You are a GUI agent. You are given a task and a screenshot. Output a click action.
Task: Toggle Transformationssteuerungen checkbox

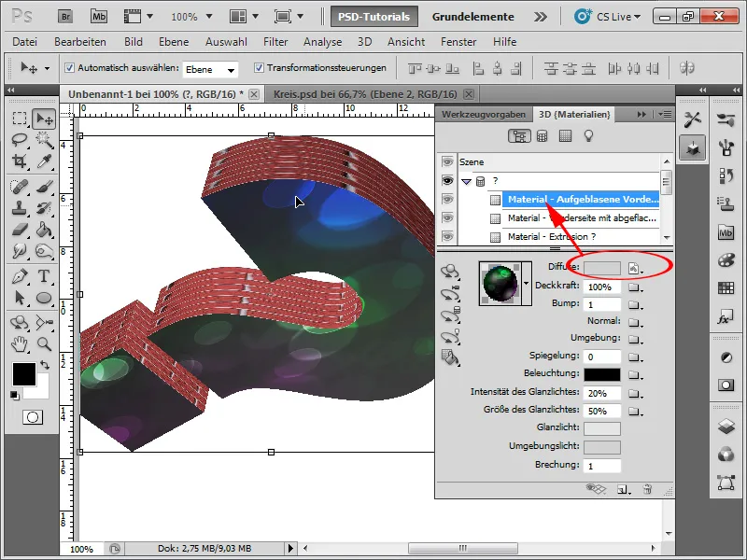(x=259, y=67)
